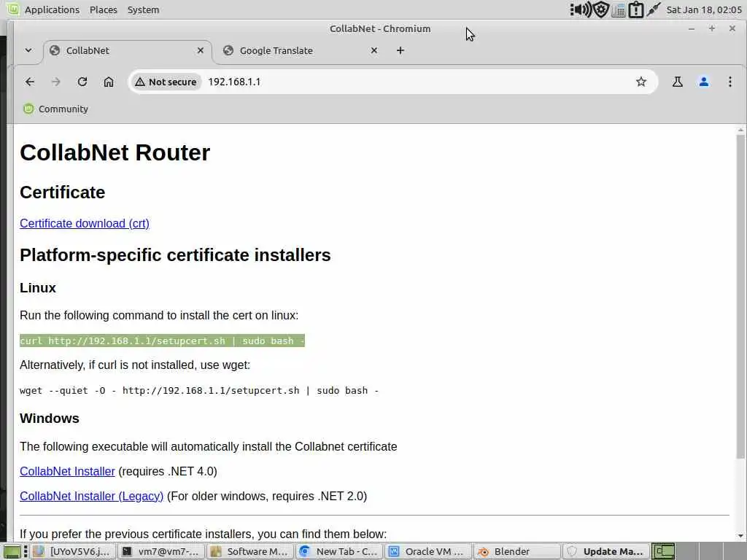Close the CollabNet tab
Image resolution: width=747 pixels, height=560 pixels.
[201, 50]
